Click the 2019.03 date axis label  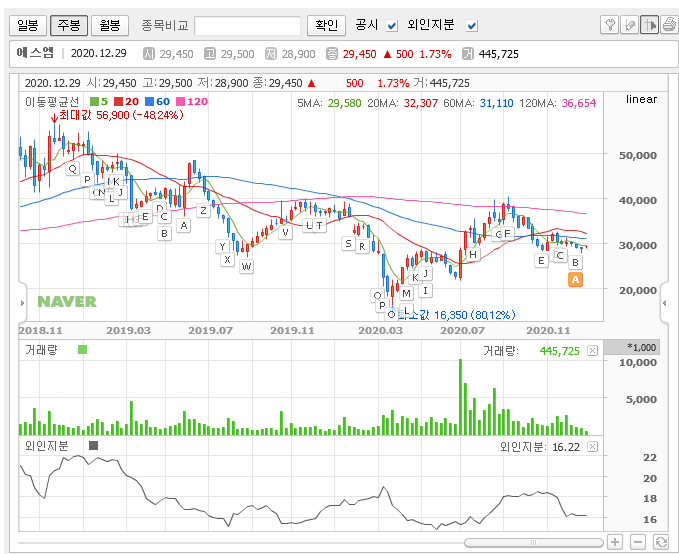pos(128,330)
